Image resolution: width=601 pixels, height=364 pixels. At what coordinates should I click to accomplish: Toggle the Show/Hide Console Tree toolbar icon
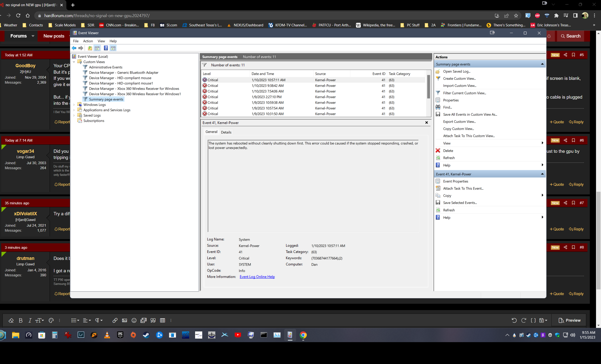point(97,48)
